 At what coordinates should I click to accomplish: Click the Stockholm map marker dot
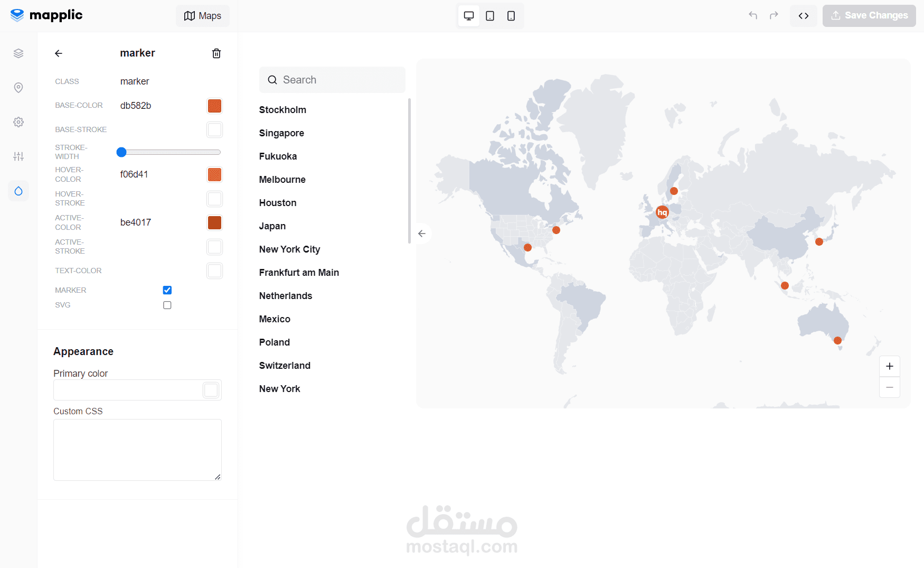[x=674, y=191]
